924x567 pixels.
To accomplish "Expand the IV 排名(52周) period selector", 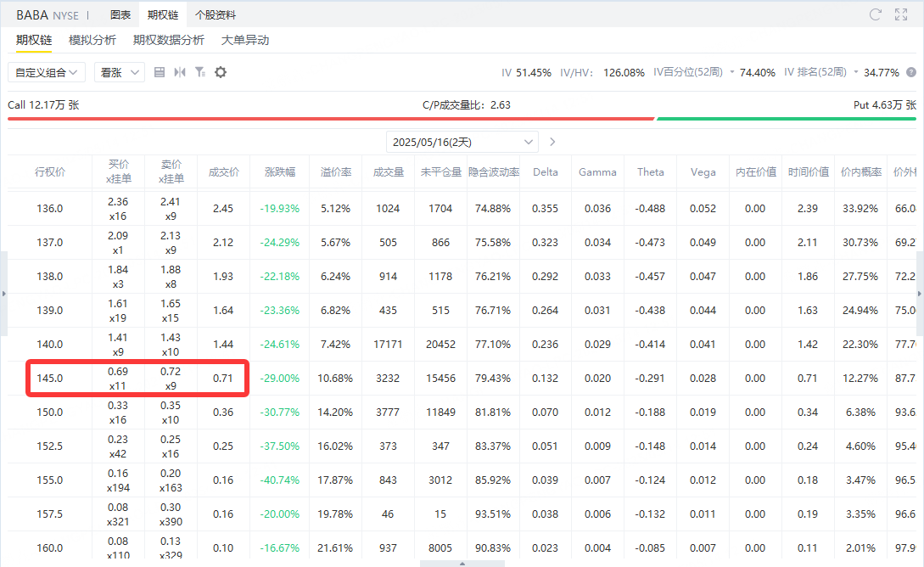I will 856,72.
